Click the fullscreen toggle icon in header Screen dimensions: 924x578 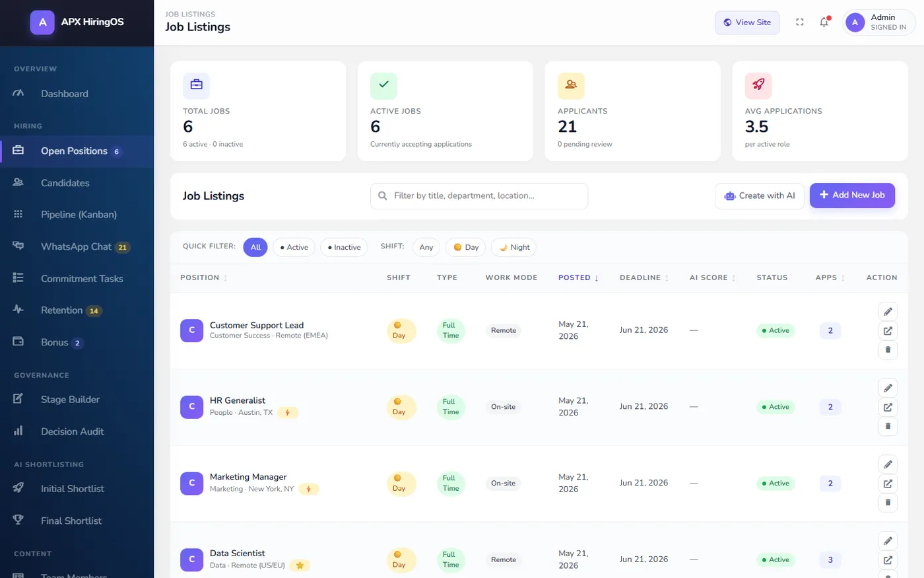pyautogui.click(x=800, y=22)
